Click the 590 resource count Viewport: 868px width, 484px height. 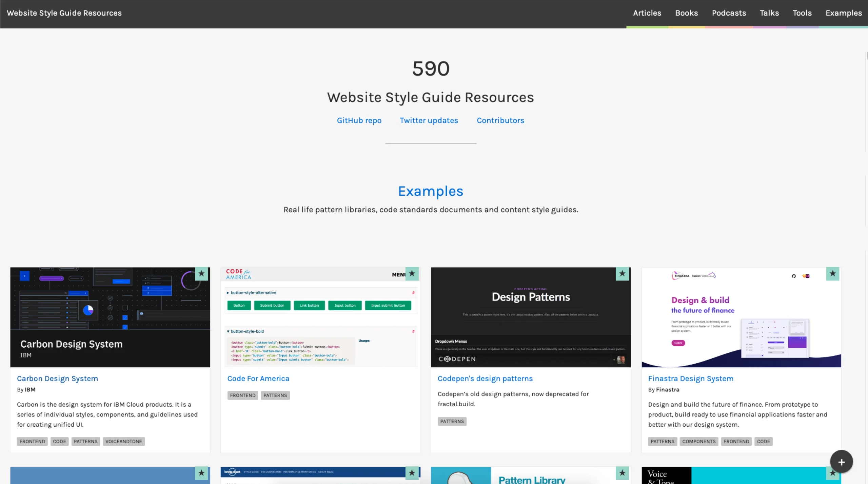[x=431, y=69]
